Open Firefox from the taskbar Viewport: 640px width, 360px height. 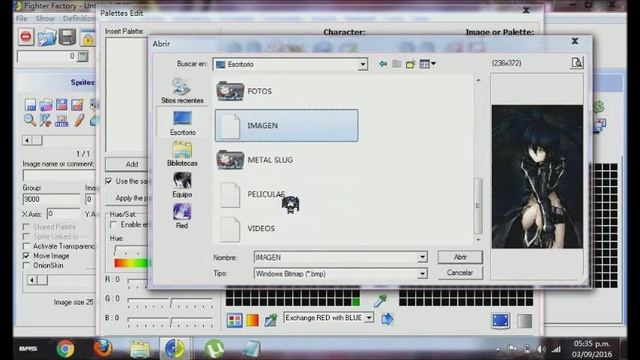pyautogui.click(x=103, y=348)
